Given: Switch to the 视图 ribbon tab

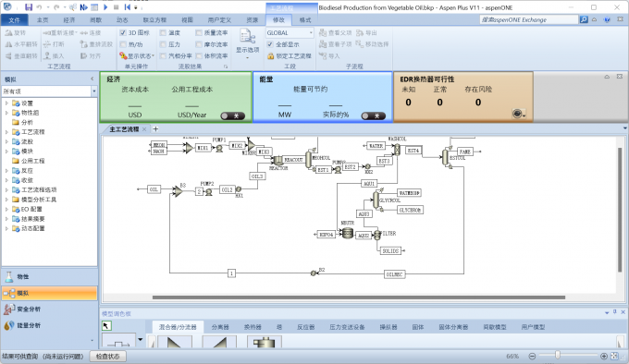Looking at the screenshot, I should coord(188,20).
